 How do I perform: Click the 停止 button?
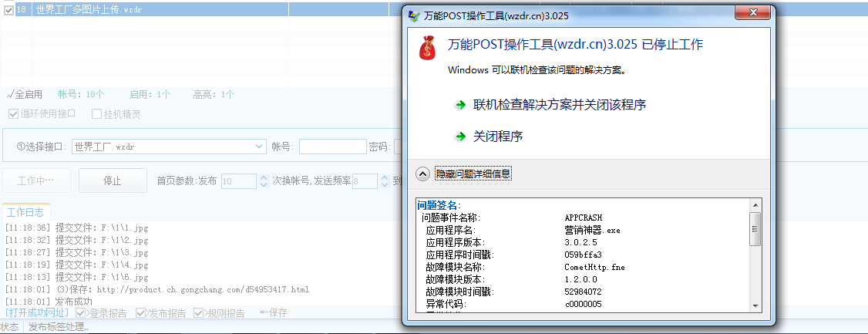tap(113, 180)
